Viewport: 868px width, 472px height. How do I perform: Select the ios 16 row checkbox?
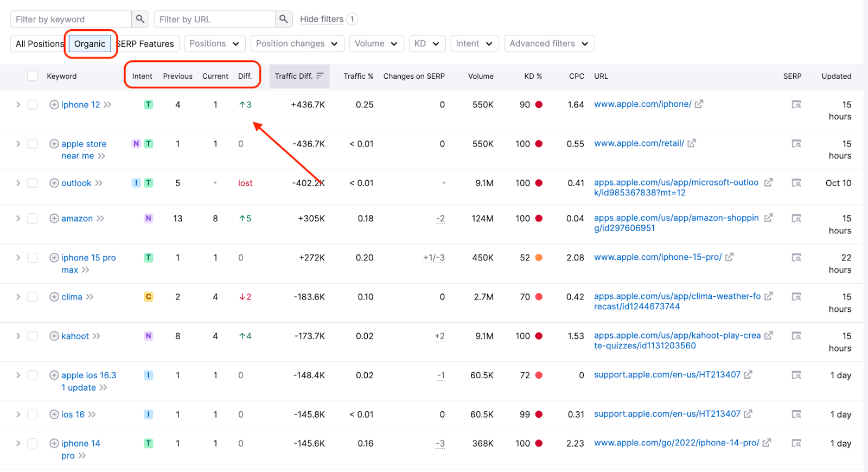(33, 414)
